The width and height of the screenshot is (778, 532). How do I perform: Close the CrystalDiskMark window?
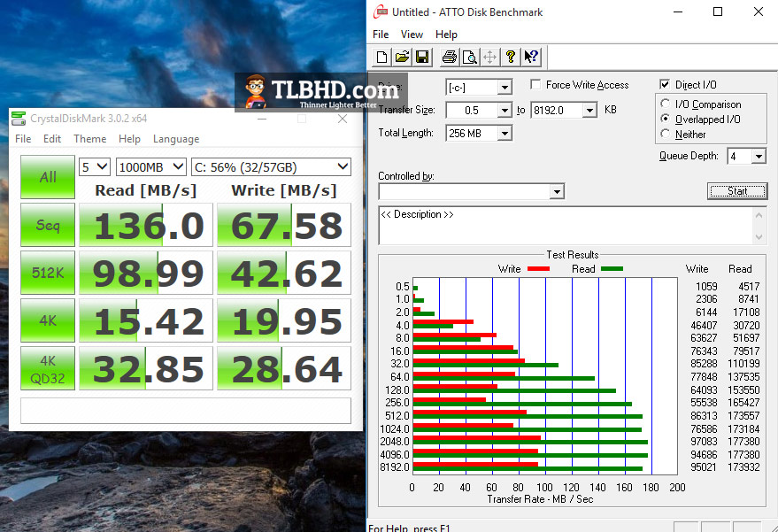click(x=343, y=119)
